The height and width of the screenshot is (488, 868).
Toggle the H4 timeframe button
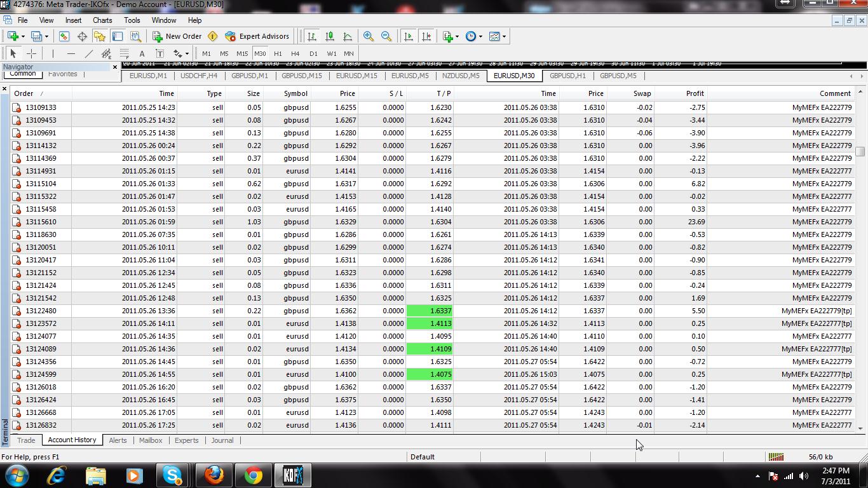pos(295,53)
